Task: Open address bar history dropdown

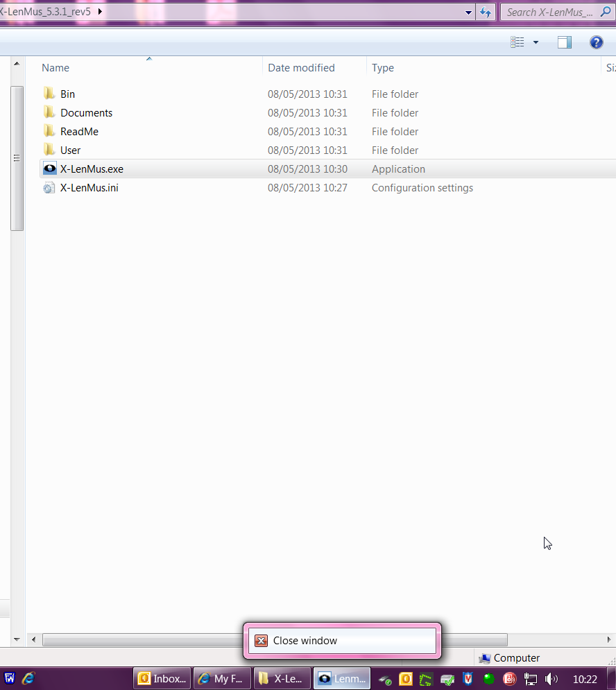Action: tap(468, 12)
